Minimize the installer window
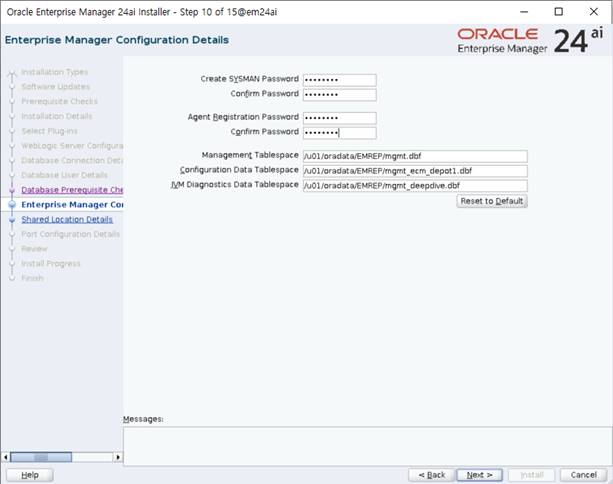The width and height of the screenshot is (613, 484). point(524,12)
